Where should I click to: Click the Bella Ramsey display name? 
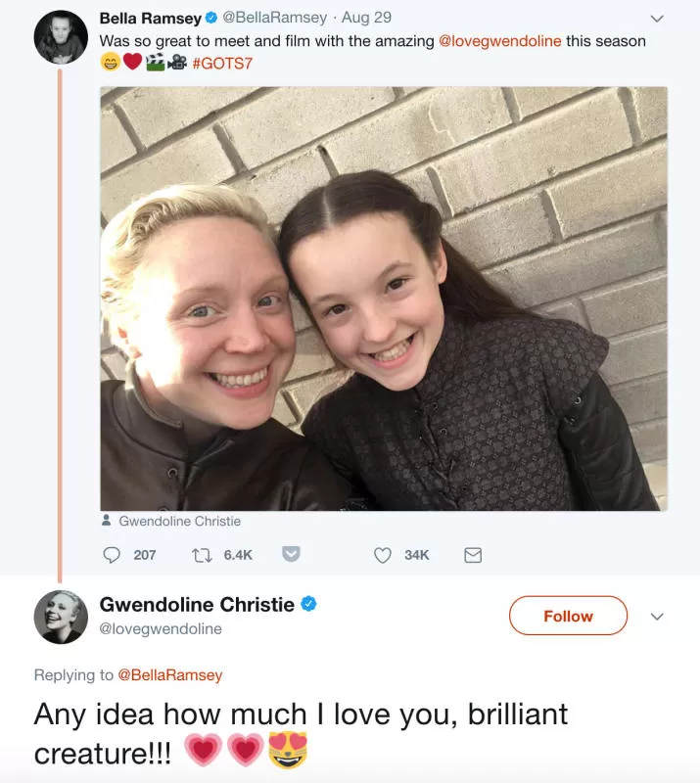click(150, 19)
